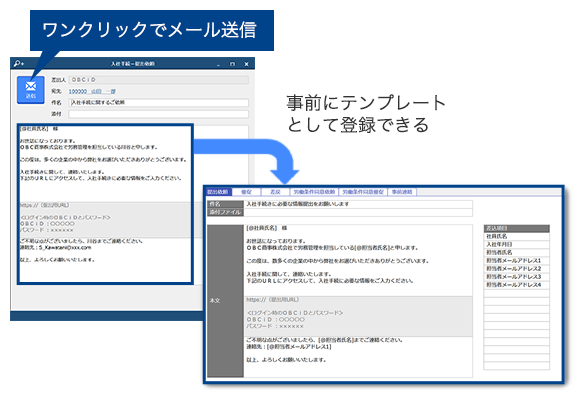
Task: Select 担当者メールアドレス1 in the insert list
Action: tap(516, 261)
